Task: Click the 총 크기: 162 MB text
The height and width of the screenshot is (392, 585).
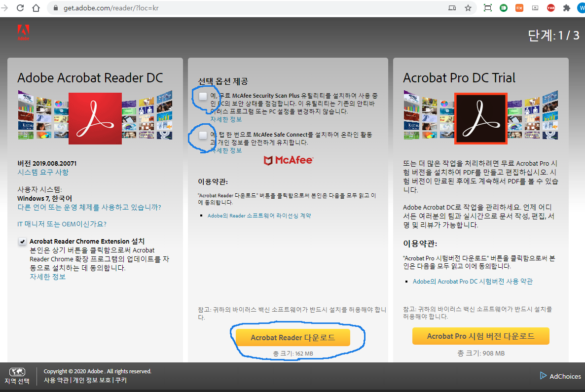Action: pos(293,354)
